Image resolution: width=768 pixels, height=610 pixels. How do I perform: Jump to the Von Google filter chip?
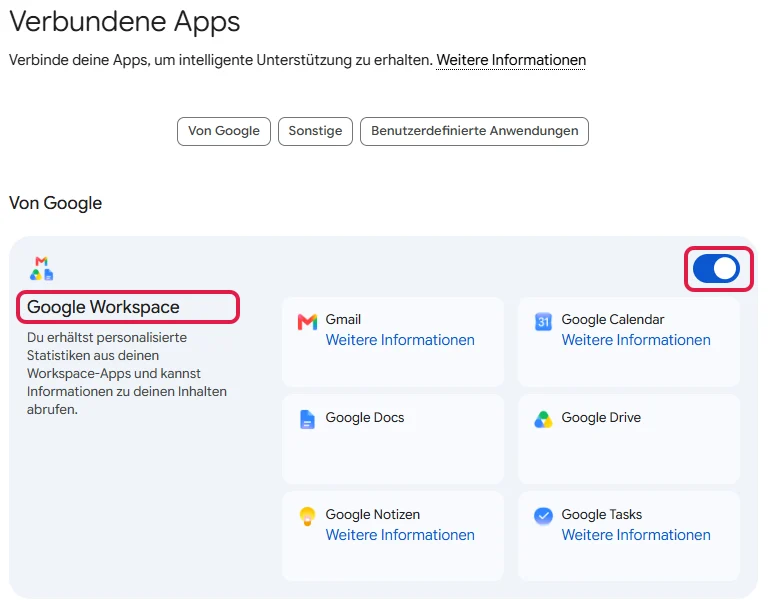[224, 131]
